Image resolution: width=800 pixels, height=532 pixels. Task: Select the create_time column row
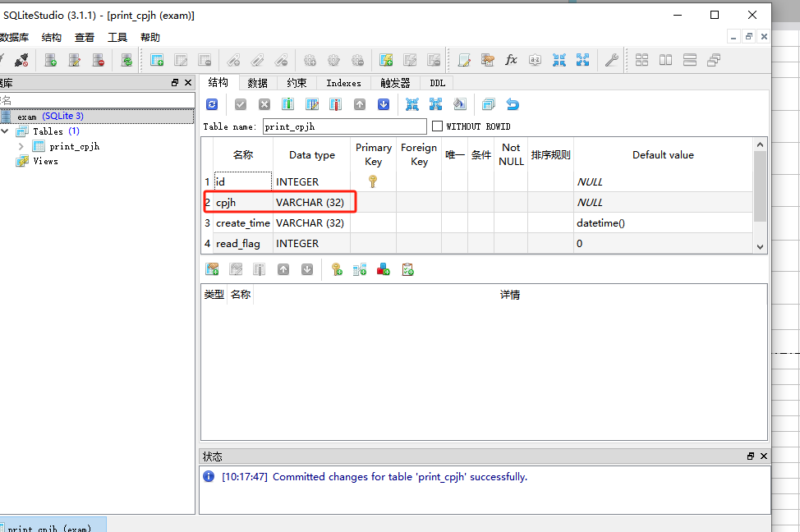477,223
